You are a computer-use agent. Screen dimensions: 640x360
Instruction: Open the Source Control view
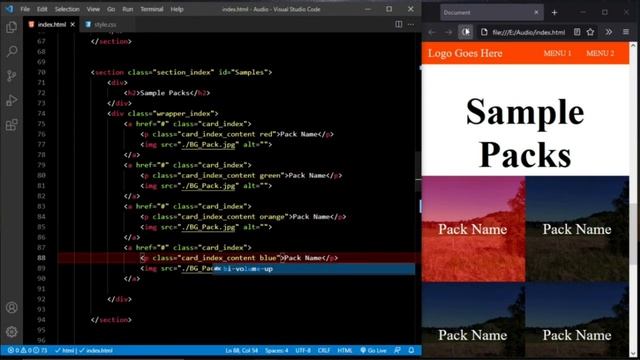[x=11, y=76]
